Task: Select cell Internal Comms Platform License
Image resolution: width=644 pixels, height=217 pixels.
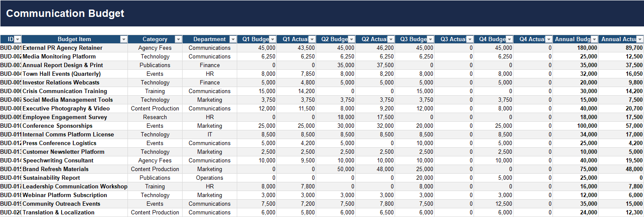Action: coord(75,135)
